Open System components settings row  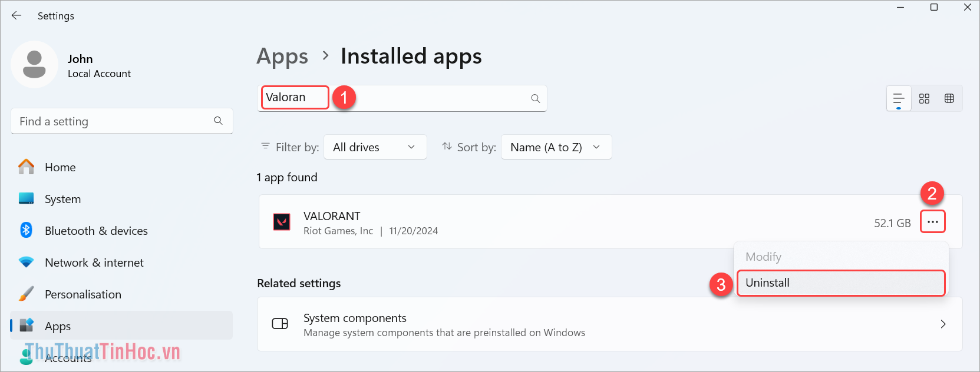610,324
